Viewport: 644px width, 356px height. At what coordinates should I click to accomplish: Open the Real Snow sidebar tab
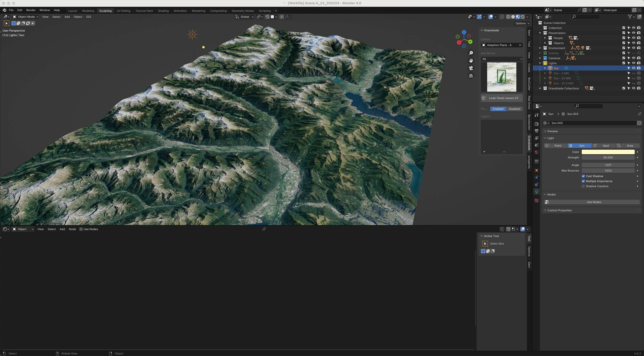click(x=529, y=102)
